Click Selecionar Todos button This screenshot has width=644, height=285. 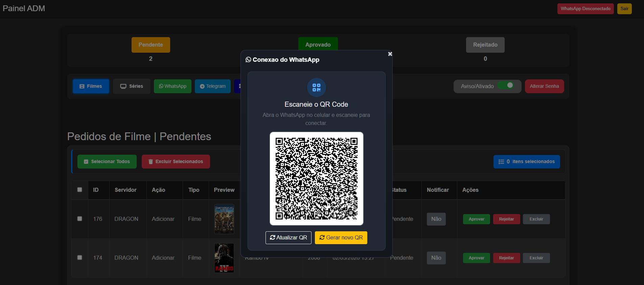(107, 162)
